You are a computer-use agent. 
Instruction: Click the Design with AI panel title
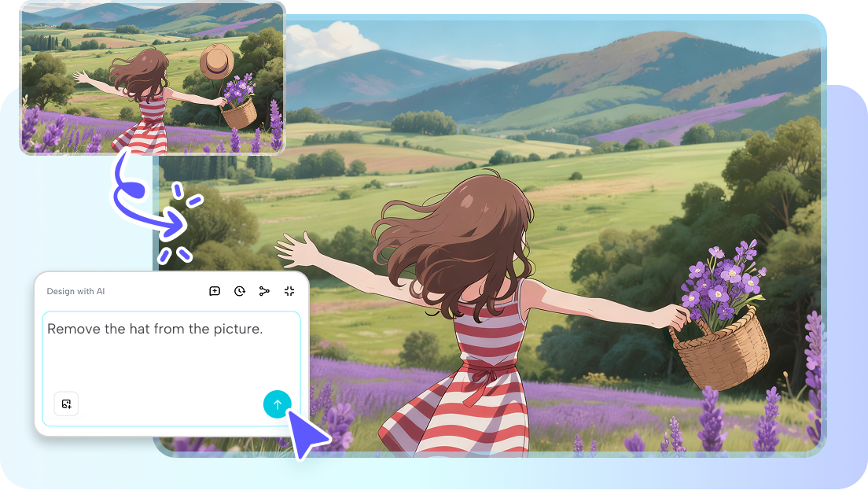75,291
